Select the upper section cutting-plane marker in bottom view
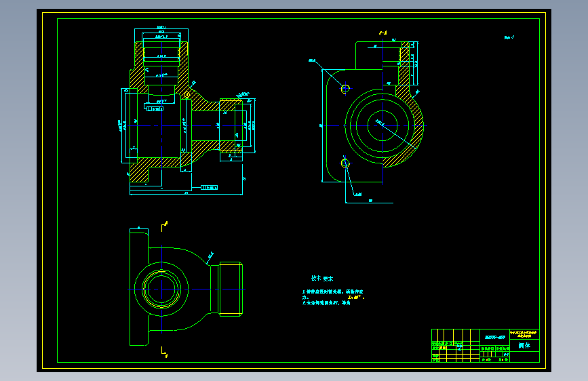Screen dimensions: 588x381 coord(164,226)
